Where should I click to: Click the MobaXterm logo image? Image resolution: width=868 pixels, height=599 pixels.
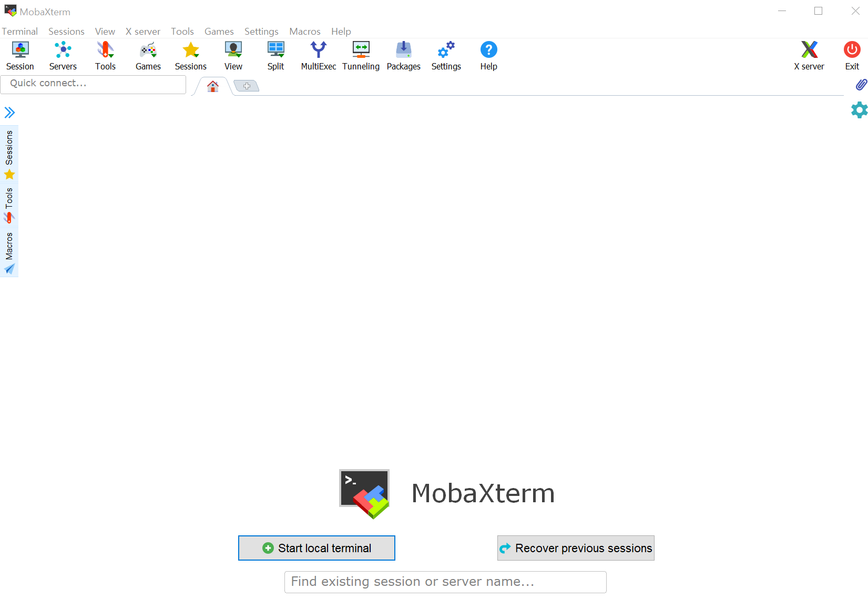pos(364,494)
